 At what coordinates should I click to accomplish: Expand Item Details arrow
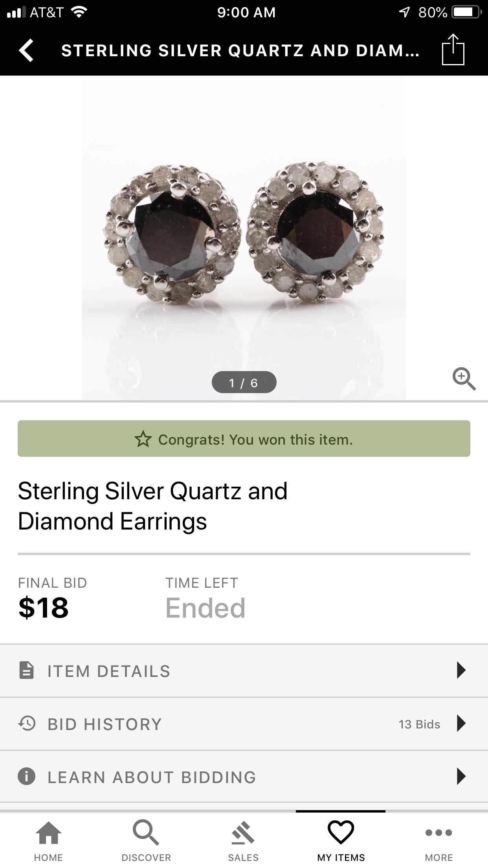click(461, 670)
